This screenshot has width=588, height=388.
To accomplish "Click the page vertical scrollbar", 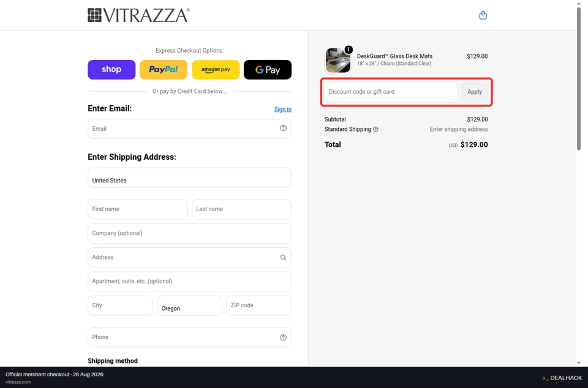I will tap(579, 79).
